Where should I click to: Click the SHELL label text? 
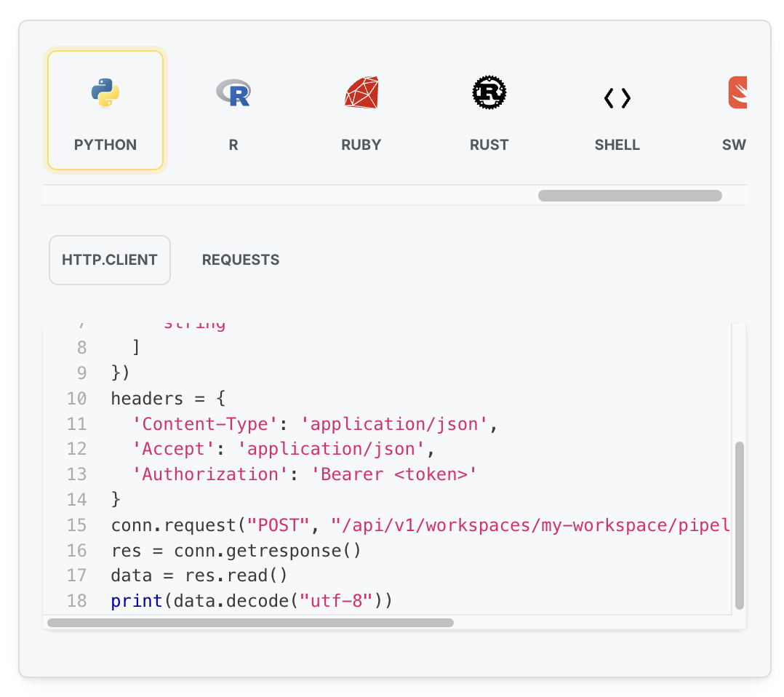[x=617, y=145]
